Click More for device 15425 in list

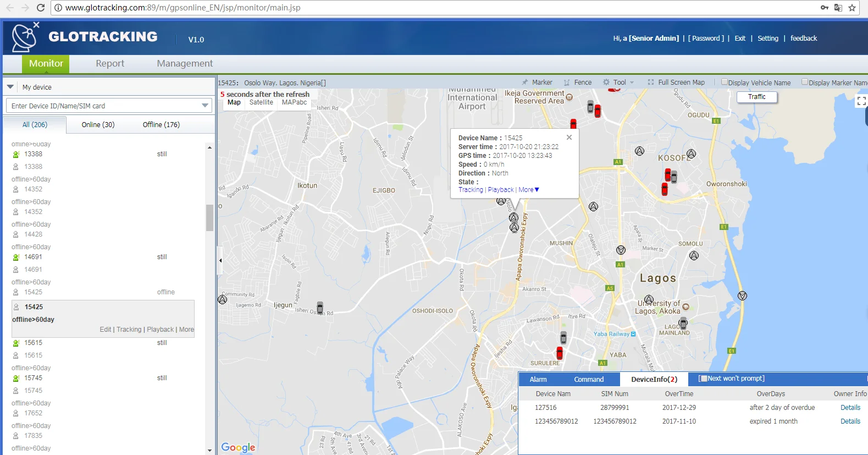pos(186,330)
